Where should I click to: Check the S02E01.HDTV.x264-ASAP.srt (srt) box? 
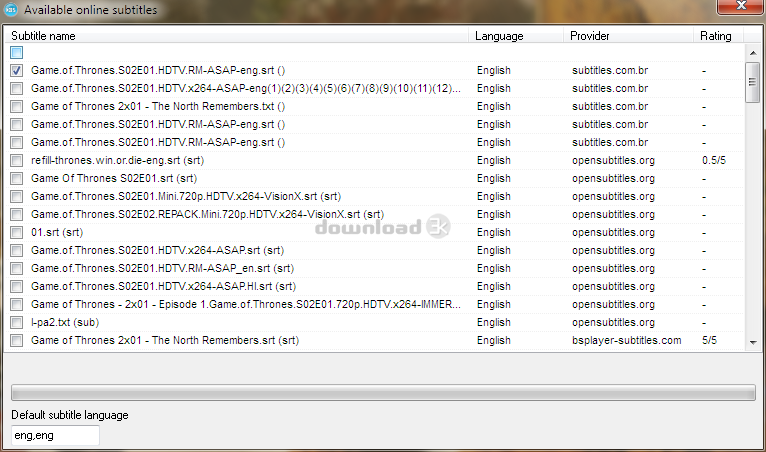pyautogui.click(x=17, y=251)
